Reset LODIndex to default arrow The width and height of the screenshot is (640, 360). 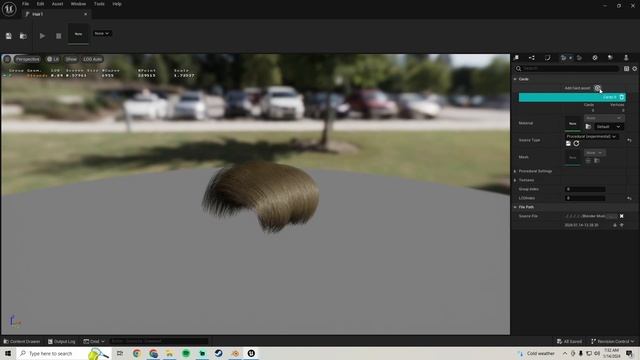point(629,198)
